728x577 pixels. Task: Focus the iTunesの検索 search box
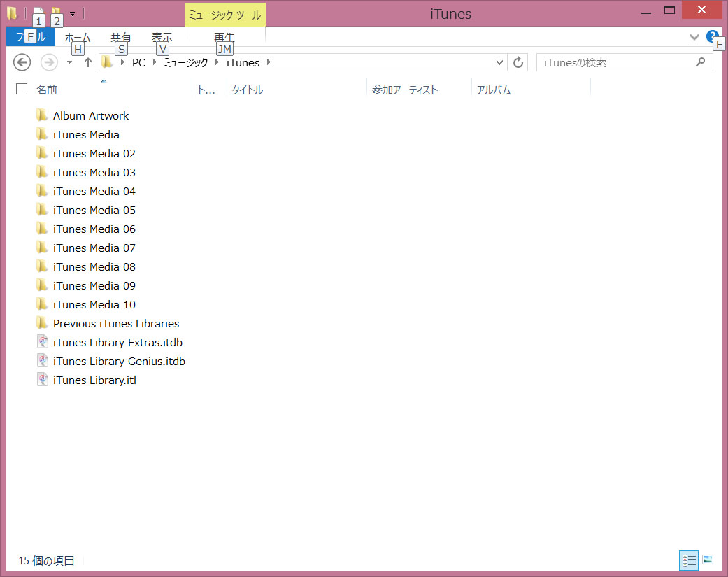624,62
